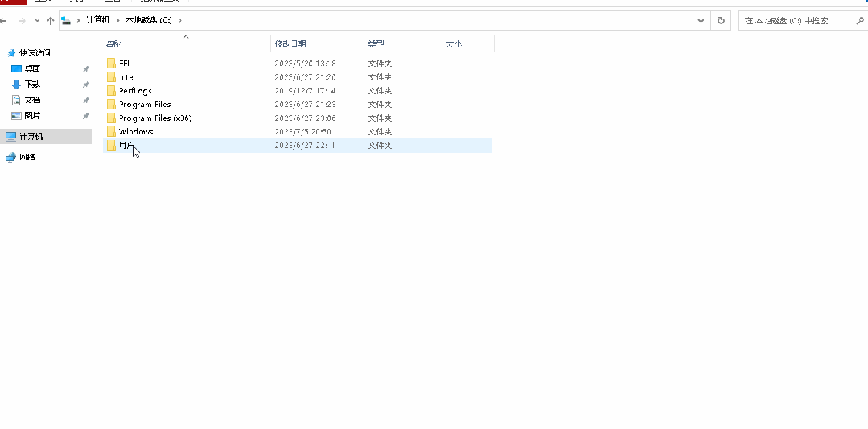Image resolution: width=868 pixels, height=429 pixels.
Task: Open 快速访问 in the navigation pane
Action: click(35, 53)
